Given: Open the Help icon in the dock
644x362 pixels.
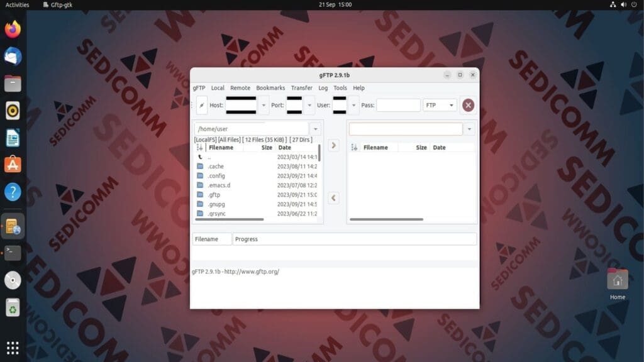Looking at the screenshot, I should pos(13,192).
